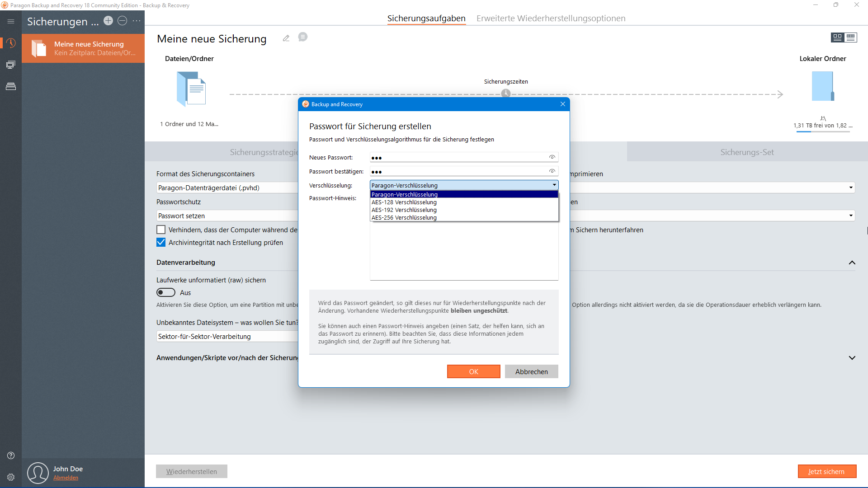The width and height of the screenshot is (868, 488).
Task: Switch to the list view layout icon
Action: pos(851,38)
